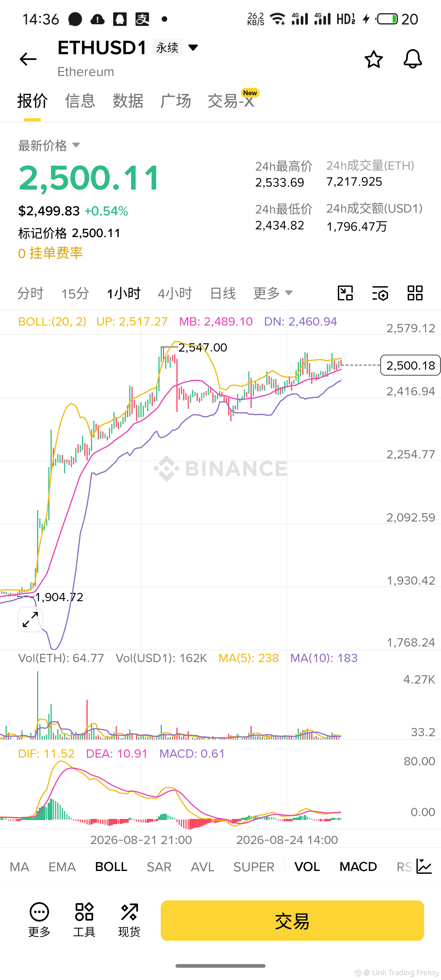The width and height of the screenshot is (441, 980).
Task: Tap the 0 挂单费率 link
Action: click(50, 253)
